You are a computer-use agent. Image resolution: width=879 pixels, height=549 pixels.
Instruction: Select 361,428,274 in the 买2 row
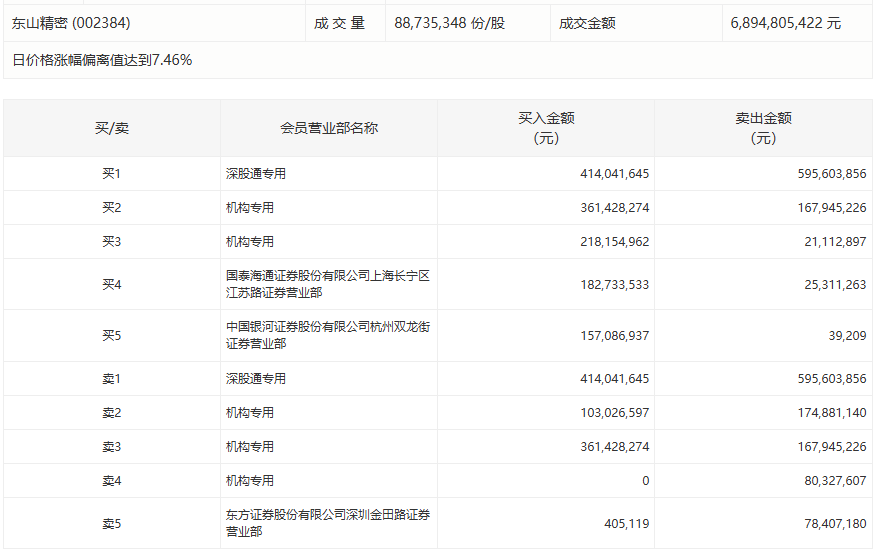pos(614,207)
